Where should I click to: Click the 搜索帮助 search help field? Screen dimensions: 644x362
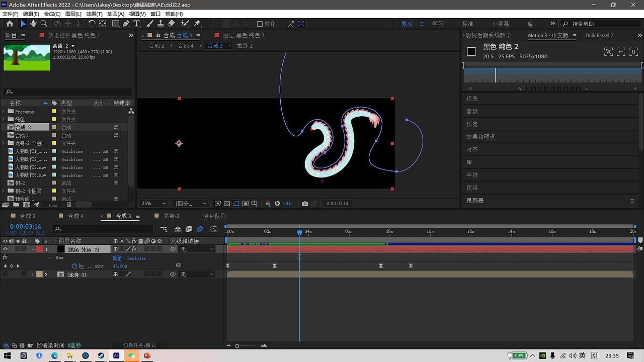pos(601,24)
